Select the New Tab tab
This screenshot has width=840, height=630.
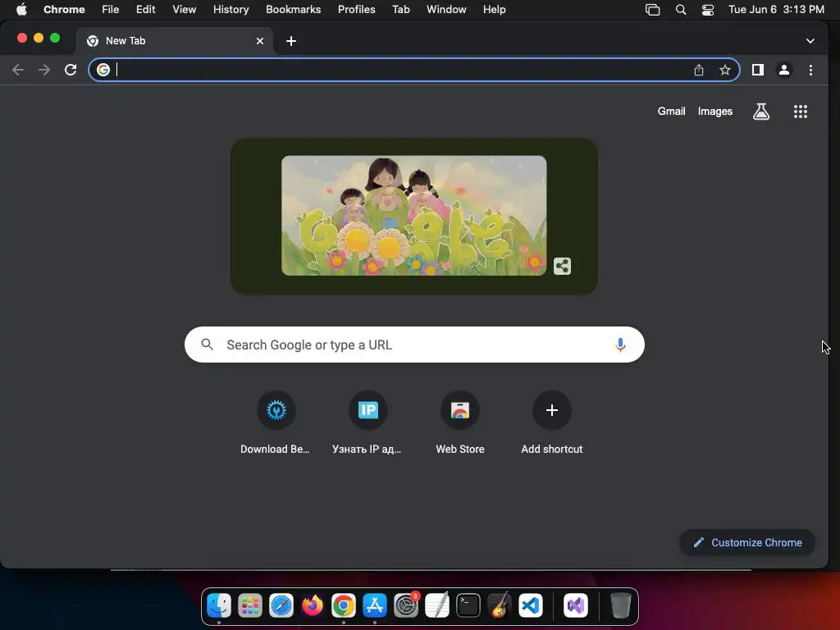point(175,41)
